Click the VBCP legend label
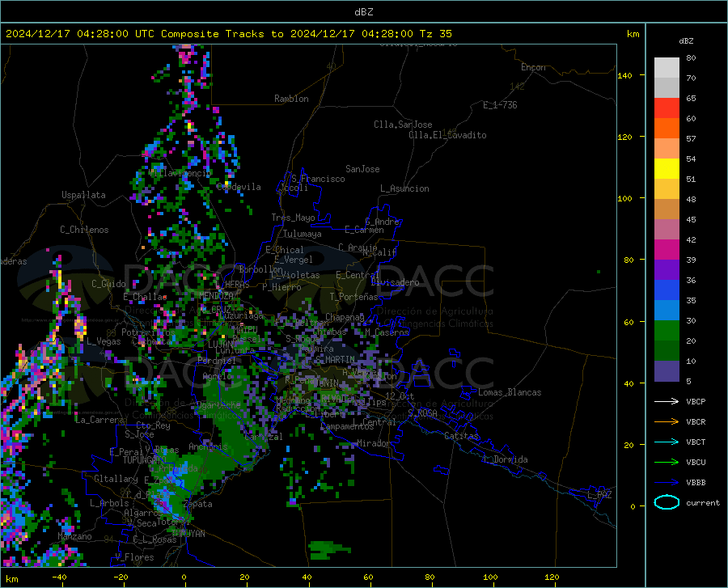The image size is (728, 588). [x=696, y=401]
